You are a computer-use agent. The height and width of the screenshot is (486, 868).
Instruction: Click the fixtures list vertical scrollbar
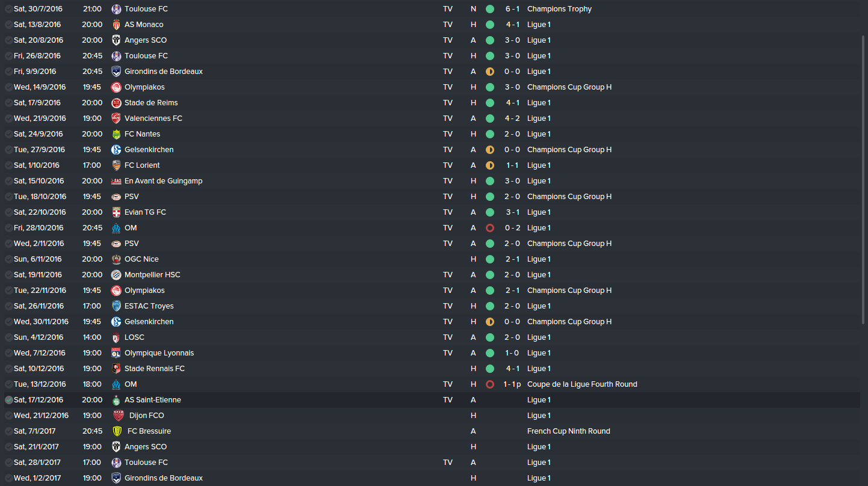[864, 180]
